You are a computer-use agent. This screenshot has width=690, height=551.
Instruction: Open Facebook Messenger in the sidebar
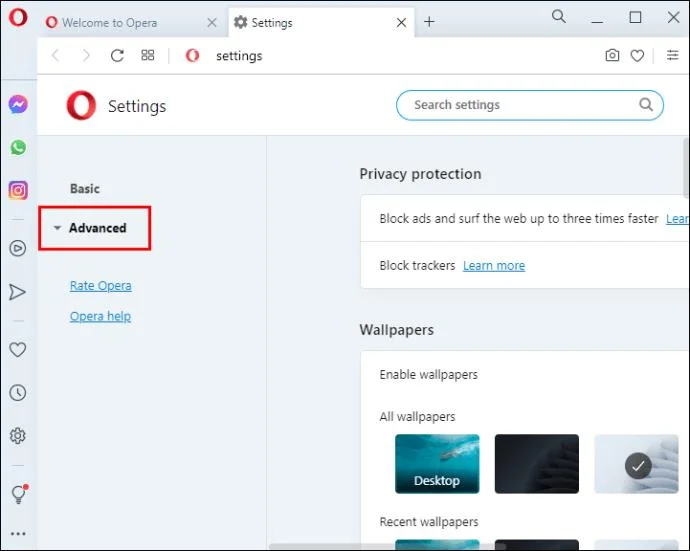[18, 105]
